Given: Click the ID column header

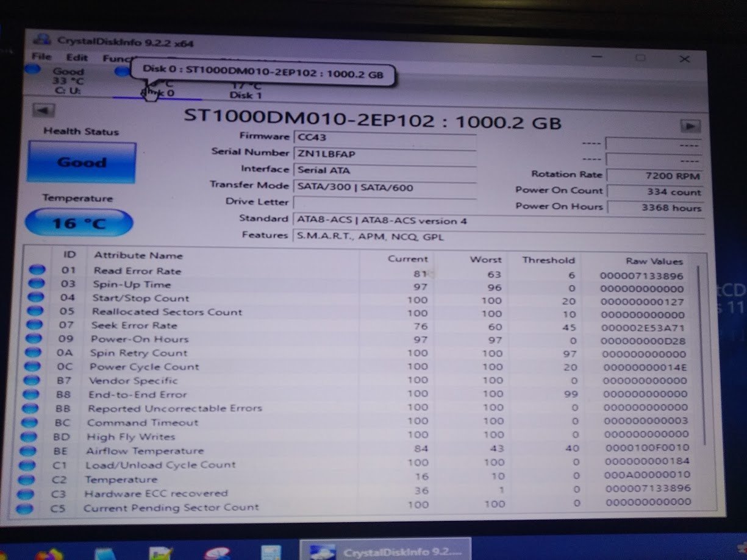Looking at the screenshot, I should tap(70, 254).
